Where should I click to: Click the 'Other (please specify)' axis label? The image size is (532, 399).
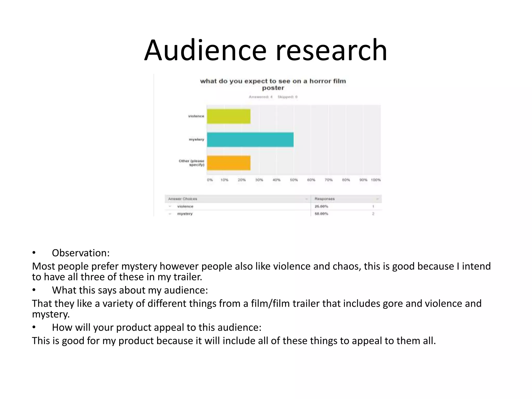click(191, 163)
